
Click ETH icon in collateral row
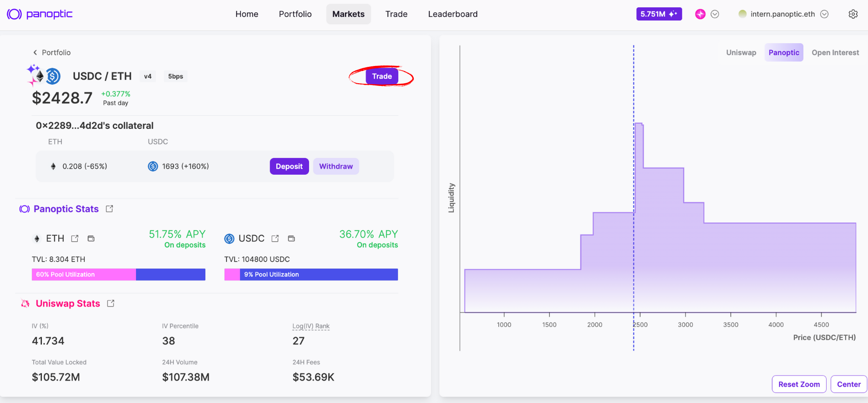tap(53, 166)
